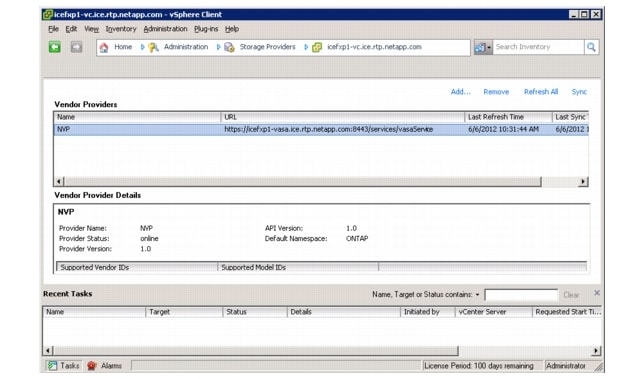Sort Recent Tasks by vCenter Server column

pos(494,312)
